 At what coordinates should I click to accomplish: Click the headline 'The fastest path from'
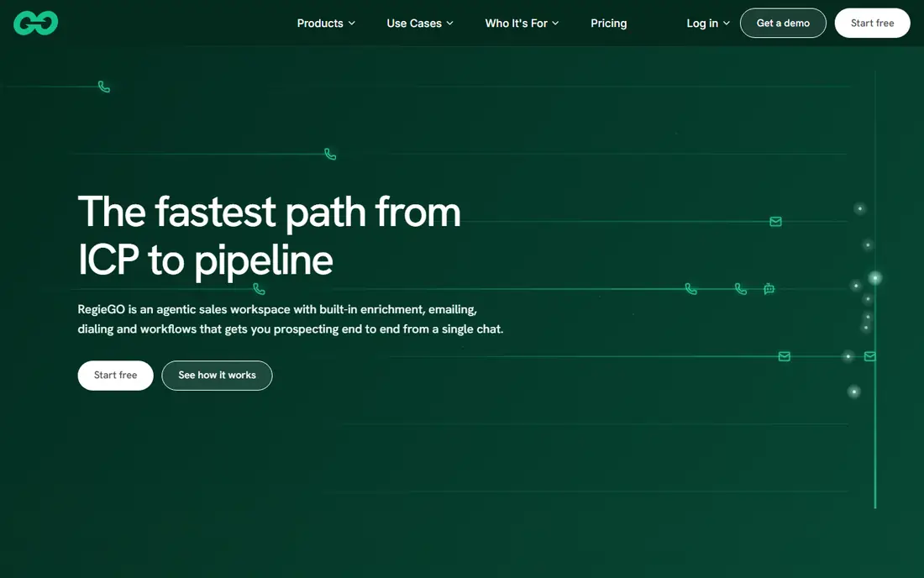[x=270, y=212]
